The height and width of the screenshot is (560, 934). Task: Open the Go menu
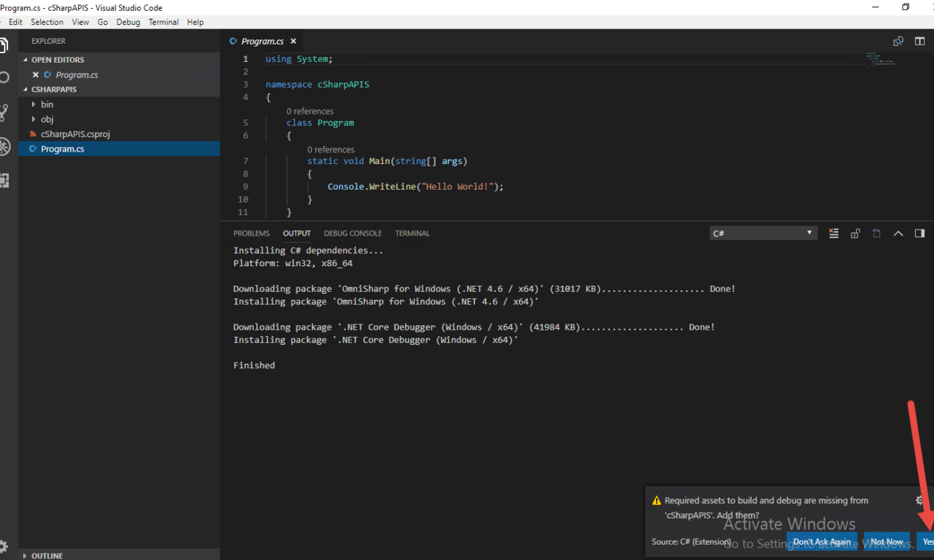[x=103, y=22]
